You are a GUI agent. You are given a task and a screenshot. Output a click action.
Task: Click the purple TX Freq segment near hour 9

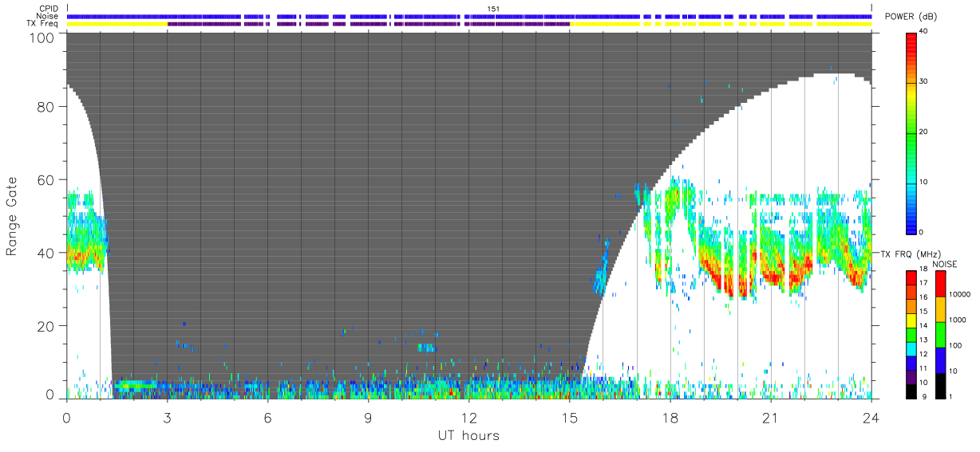click(x=368, y=24)
